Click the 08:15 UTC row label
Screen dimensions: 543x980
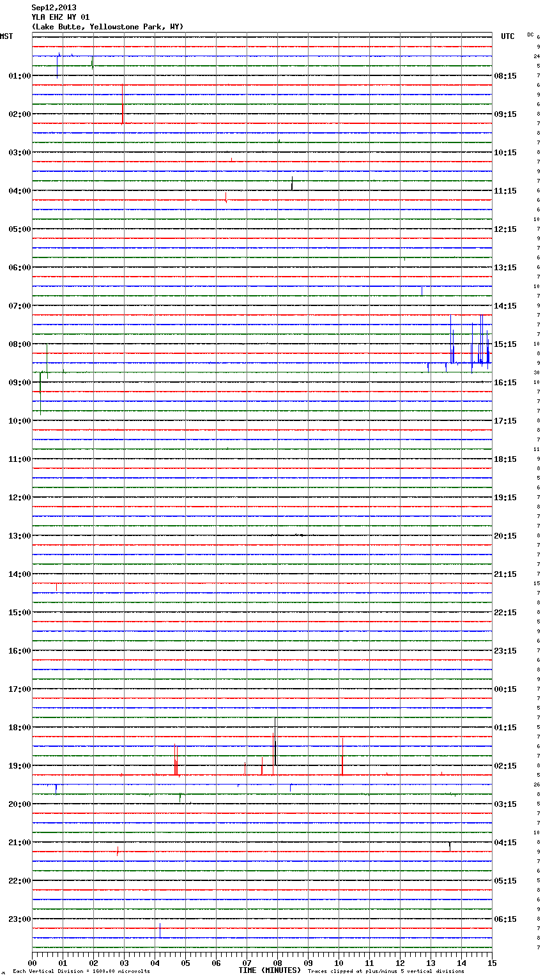tap(505, 76)
